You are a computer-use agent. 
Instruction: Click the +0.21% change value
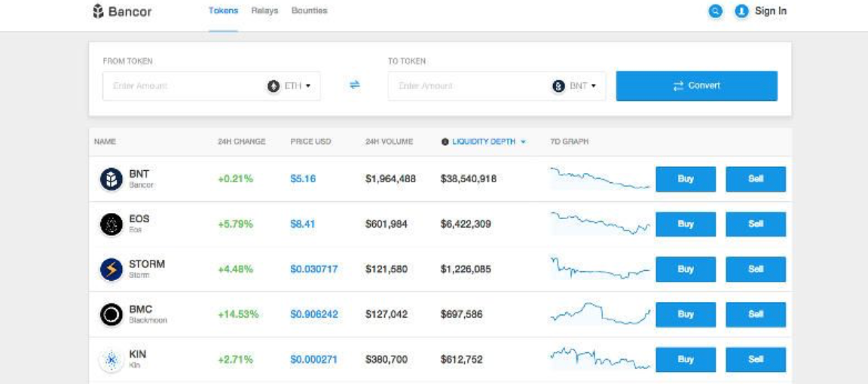tap(235, 178)
